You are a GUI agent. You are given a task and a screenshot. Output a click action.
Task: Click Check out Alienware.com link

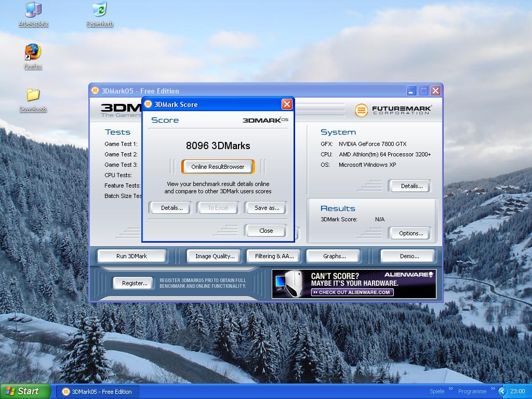[x=352, y=292]
